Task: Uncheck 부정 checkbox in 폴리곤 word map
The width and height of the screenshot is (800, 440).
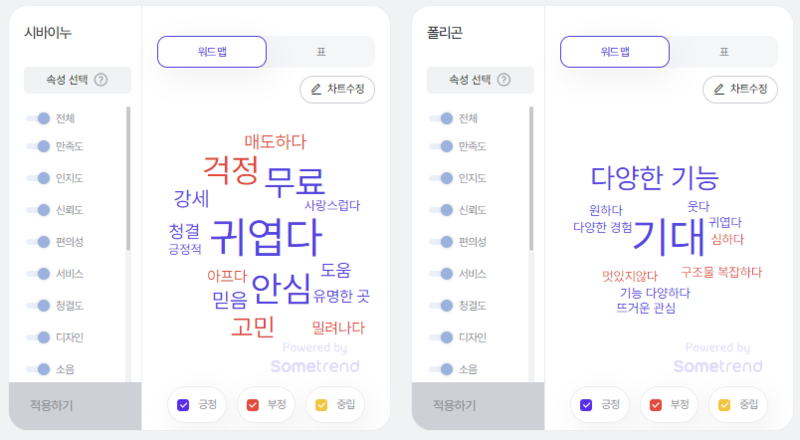Action: pyautogui.click(x=656, y=405)
